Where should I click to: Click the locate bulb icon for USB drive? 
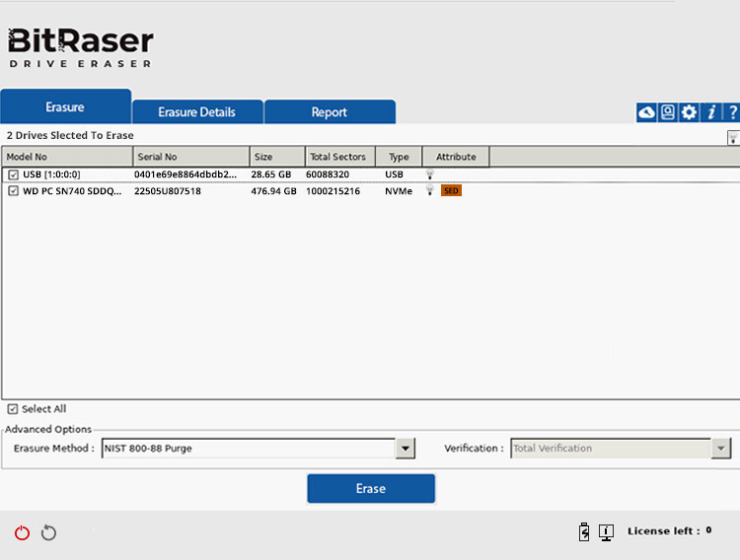(430, 175)
